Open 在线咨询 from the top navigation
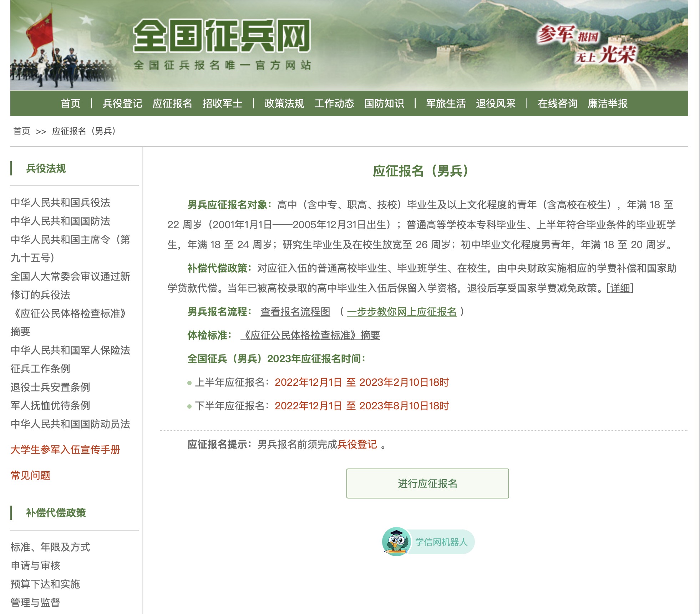The width and height of the screenshot is (700, 614). coord(557,103)
